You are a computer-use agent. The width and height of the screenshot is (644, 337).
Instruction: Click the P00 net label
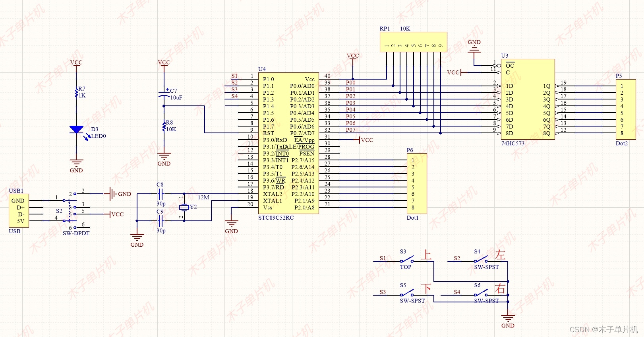point(350,82)
